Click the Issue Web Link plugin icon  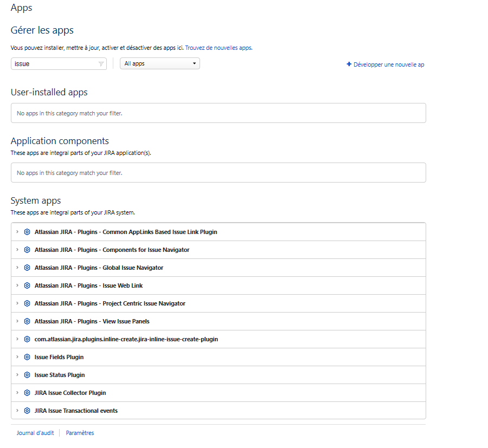point(27,285)
